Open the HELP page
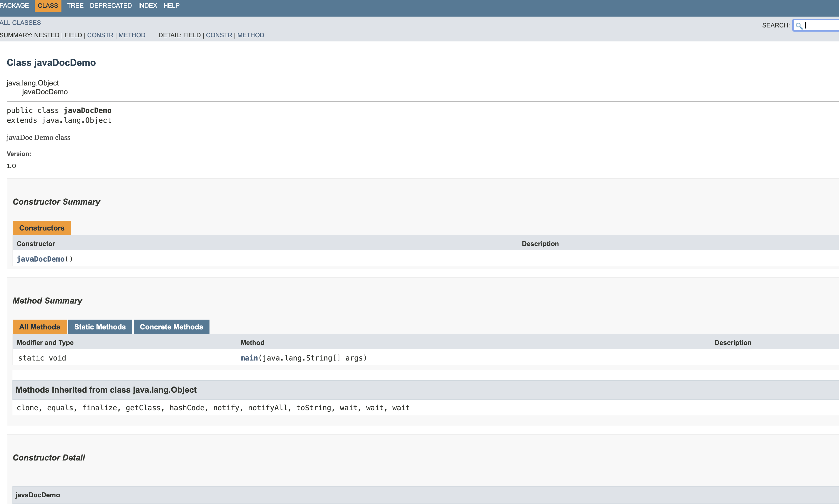The height and width of the screenshot is (504, 839). pyautogui.click(x=171, y=5)
